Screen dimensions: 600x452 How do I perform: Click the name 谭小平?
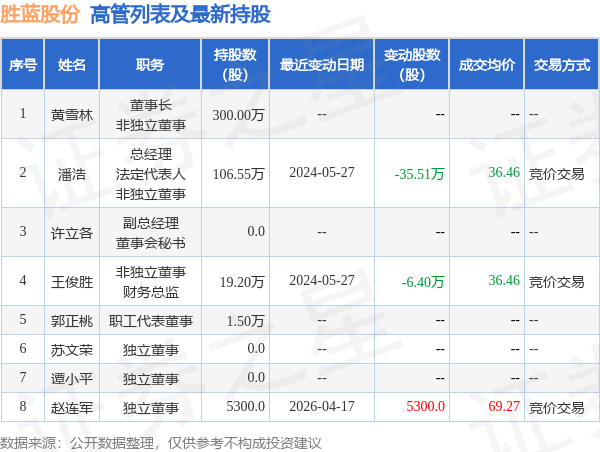coord(72,379)
